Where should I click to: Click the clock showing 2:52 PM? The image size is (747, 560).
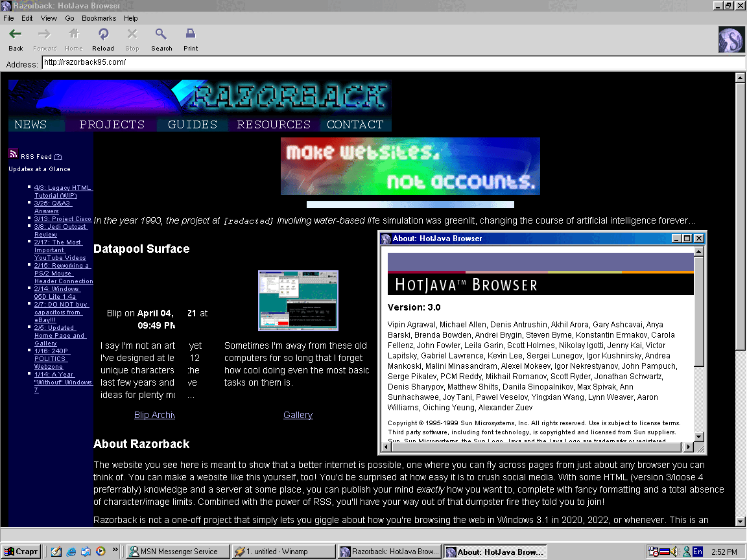click(724, 552)
